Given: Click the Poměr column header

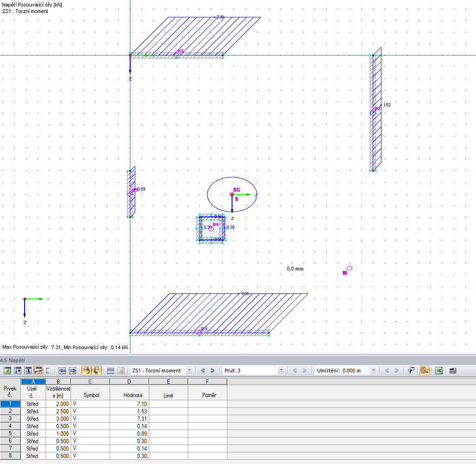Looking at the screenshot, I should point(208,392).
